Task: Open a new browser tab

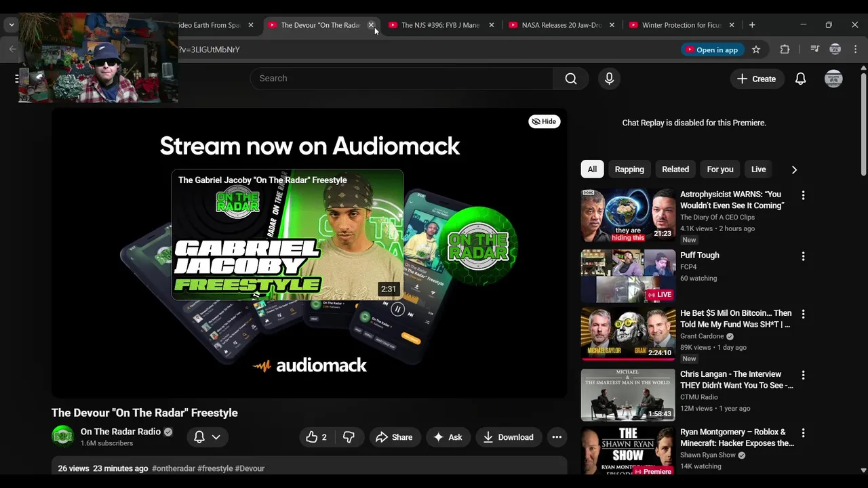Action: click(x=752, y=25)
